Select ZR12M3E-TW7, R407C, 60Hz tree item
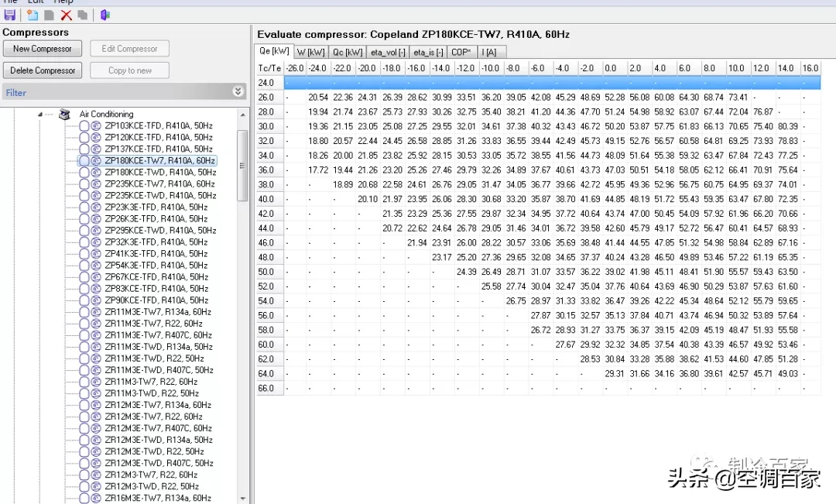Screen dimensions: 836x504 coord(159,428)
